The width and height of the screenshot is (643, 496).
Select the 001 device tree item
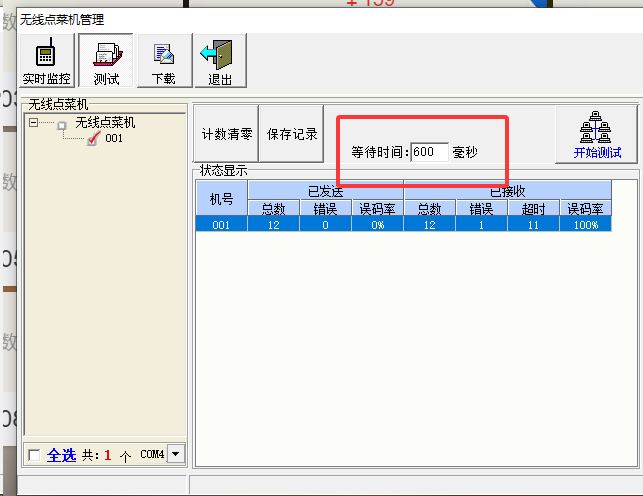[114, 139]
